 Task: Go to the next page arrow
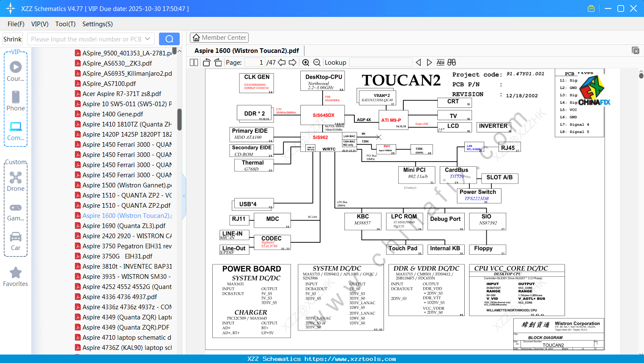point(293,62)
